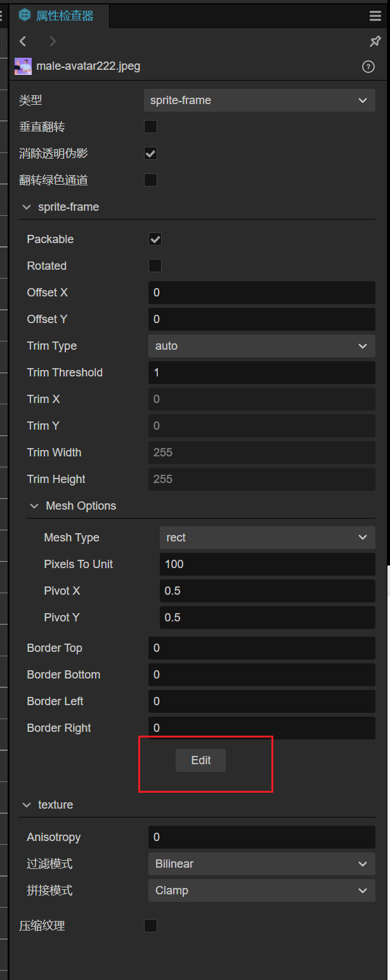Open the 类型 sprite-frame dropdown
The image size is (390, 980).
point(259,100)
